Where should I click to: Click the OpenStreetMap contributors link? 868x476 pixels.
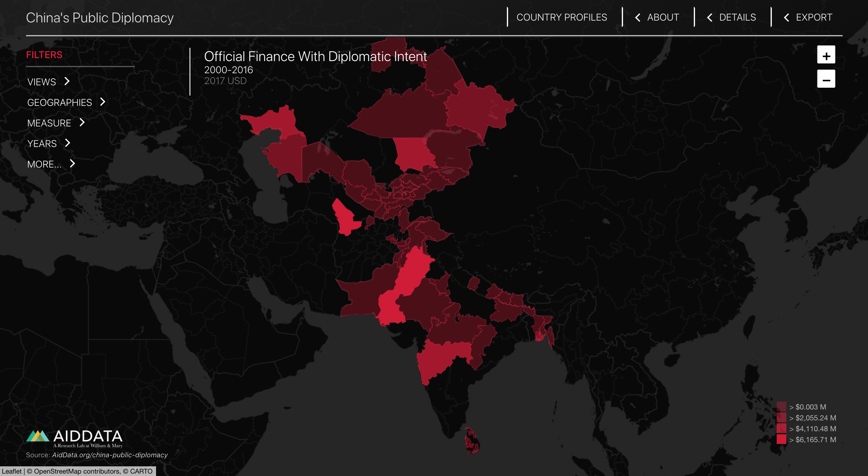(x=77, y=471)
